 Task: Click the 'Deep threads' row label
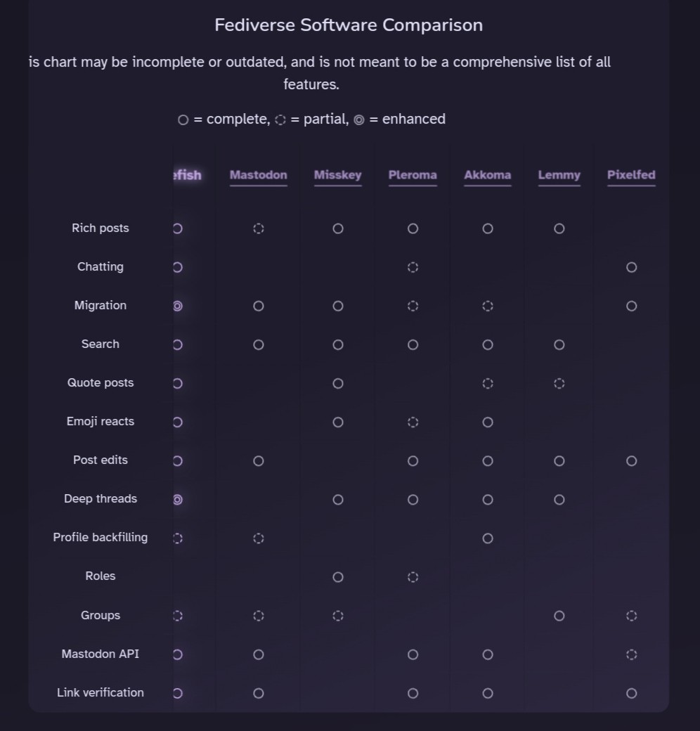pos(101,499)
